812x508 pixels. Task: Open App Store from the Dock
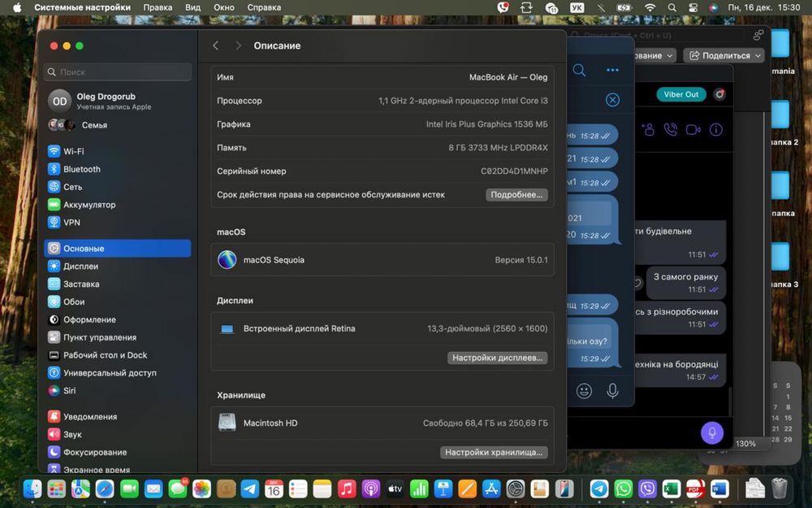[491, 488]
